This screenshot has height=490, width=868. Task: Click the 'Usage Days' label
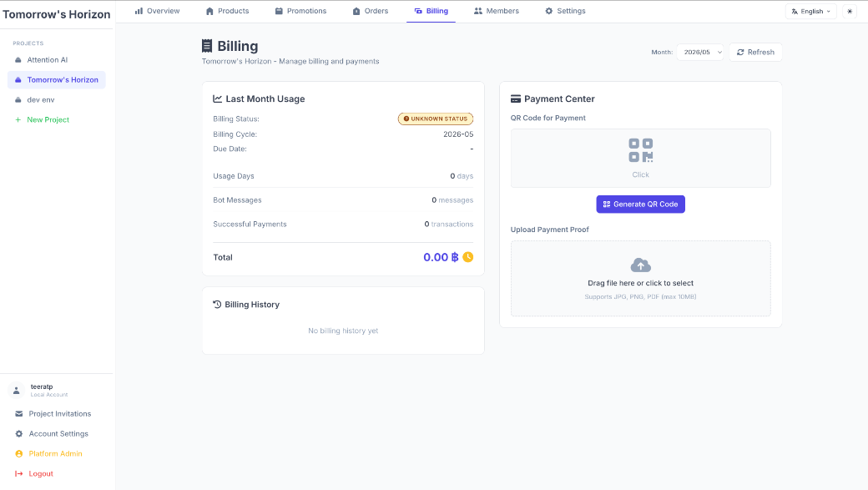pyautogui.click(x=234, y=176)
